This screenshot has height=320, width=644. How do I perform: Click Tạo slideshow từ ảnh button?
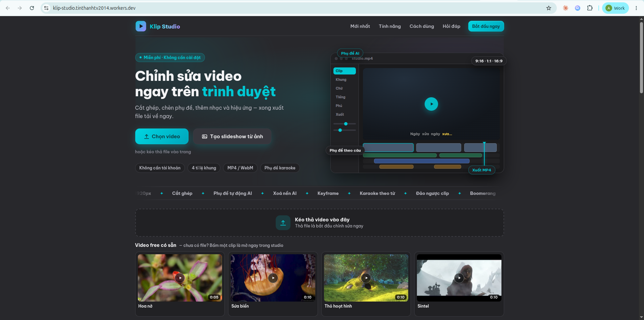[232, 137]
